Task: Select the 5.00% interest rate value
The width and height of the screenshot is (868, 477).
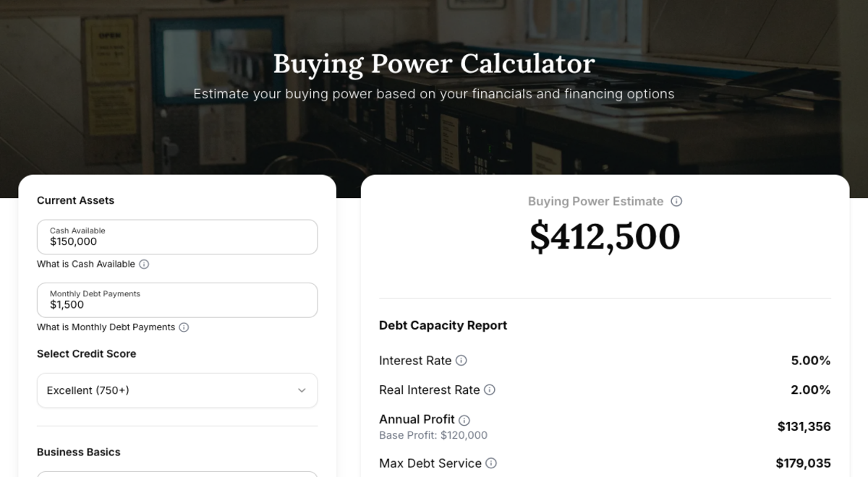Action: click(x=810, y=361)
